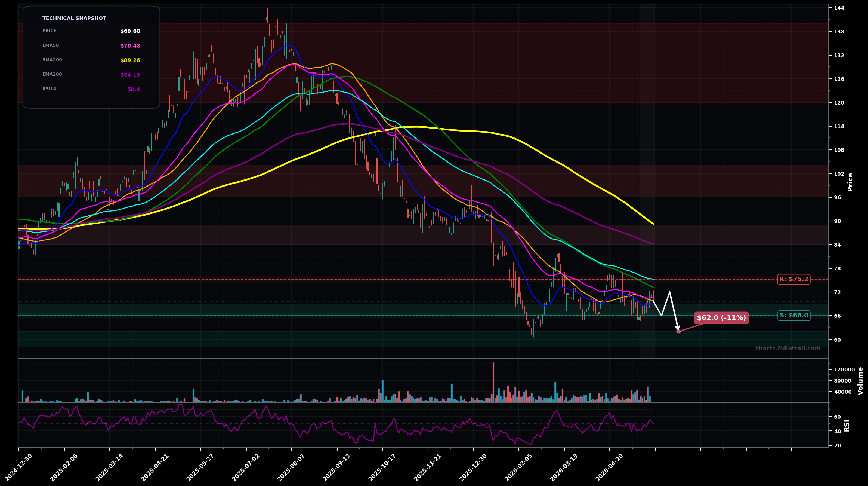Click the candlestick at the 144 high
868x486 pixels.
coord(268,15)
